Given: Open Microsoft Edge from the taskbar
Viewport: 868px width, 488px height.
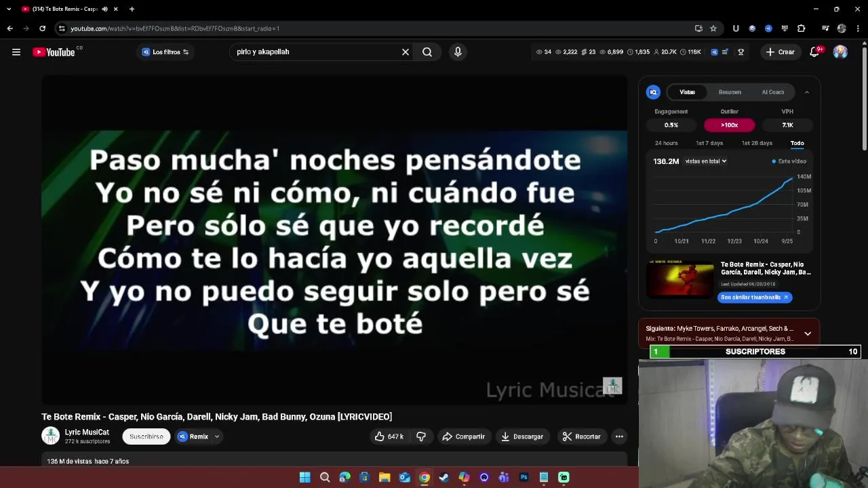Looking at the screenshot, I should tap(344, 477).
